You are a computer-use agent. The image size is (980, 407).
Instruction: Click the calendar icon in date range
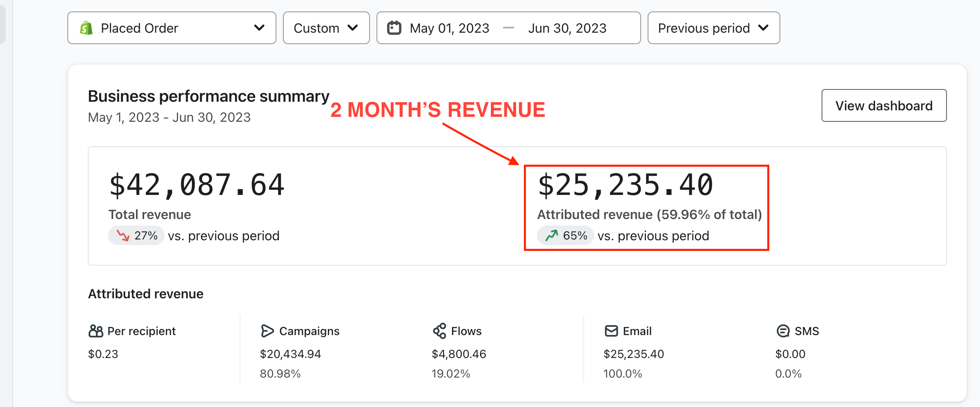(394, 28)
